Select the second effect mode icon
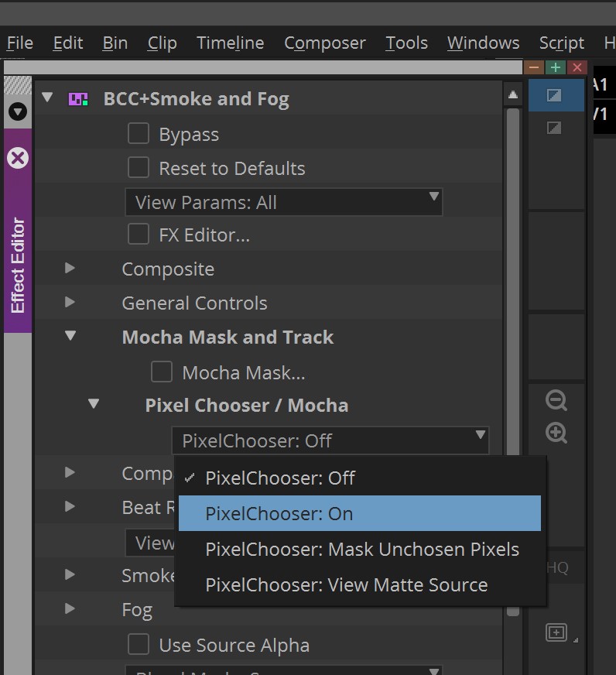616x675 pixels. click(x=554, y=128)
